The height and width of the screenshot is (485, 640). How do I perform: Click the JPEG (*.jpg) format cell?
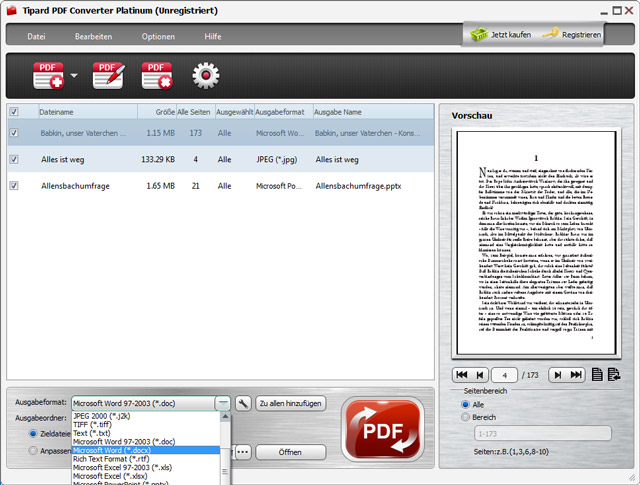pyautogui.click(x=277, y=160)
